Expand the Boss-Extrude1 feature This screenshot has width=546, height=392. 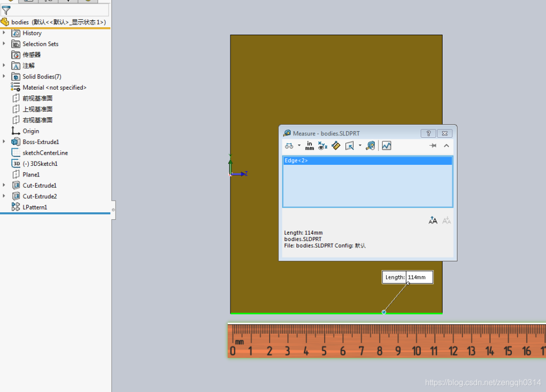tap(4, 141)
